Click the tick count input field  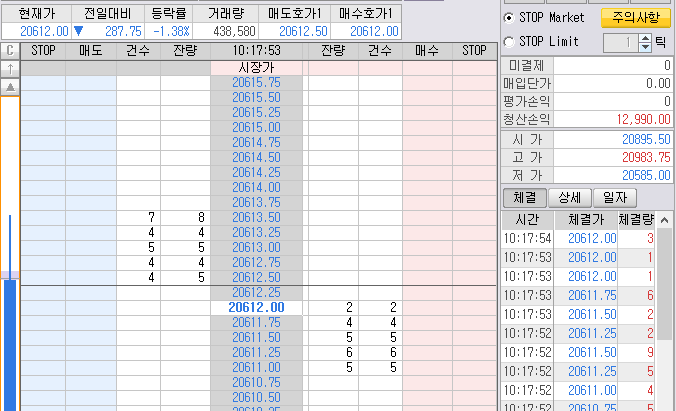tap(621, 43)
